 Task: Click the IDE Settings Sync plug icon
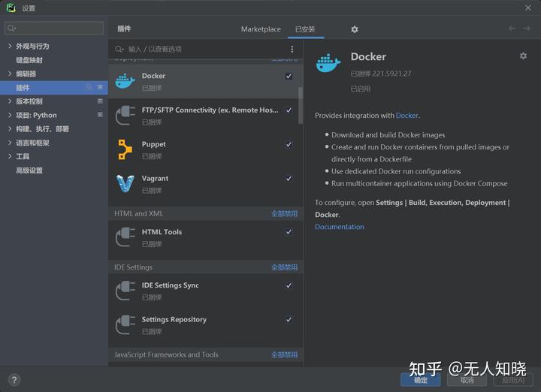tap(125, 291)
